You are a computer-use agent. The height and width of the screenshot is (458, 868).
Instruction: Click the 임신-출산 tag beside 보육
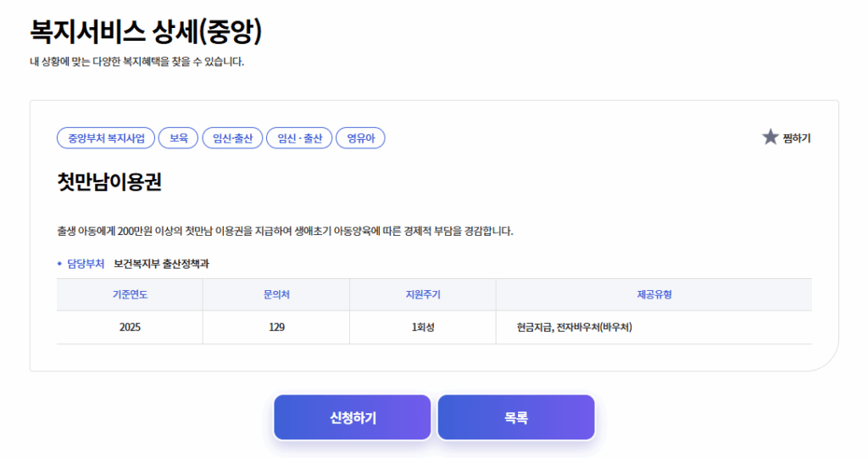pos(232,138)
